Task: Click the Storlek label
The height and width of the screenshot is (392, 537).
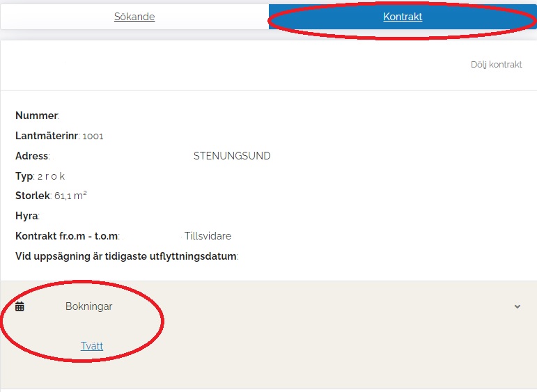Action: [33, 196]
